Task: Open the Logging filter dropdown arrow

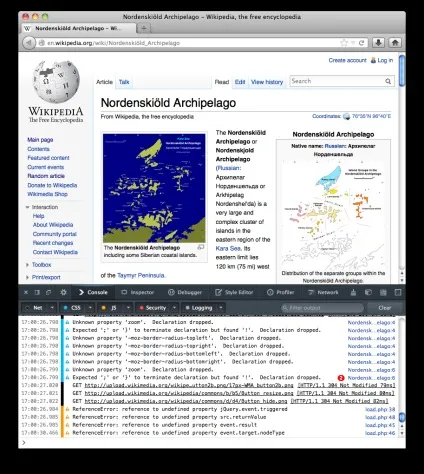Action: (220, 308)
